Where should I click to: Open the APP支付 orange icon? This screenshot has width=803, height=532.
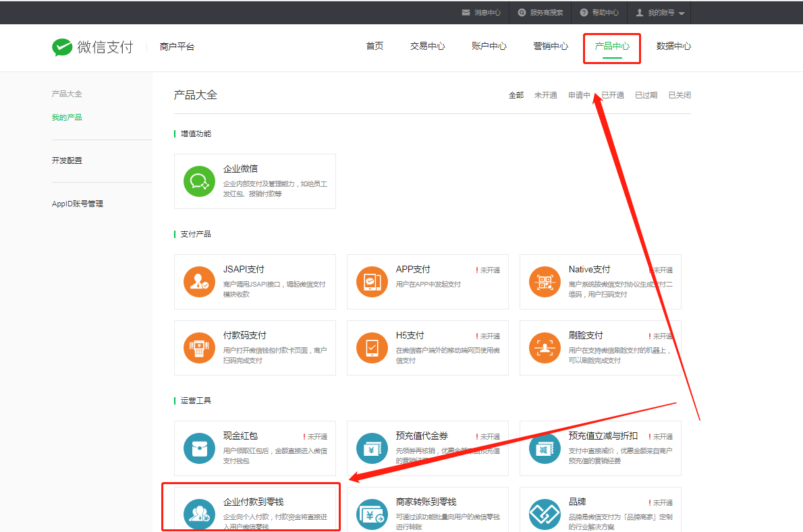(372, 282)
